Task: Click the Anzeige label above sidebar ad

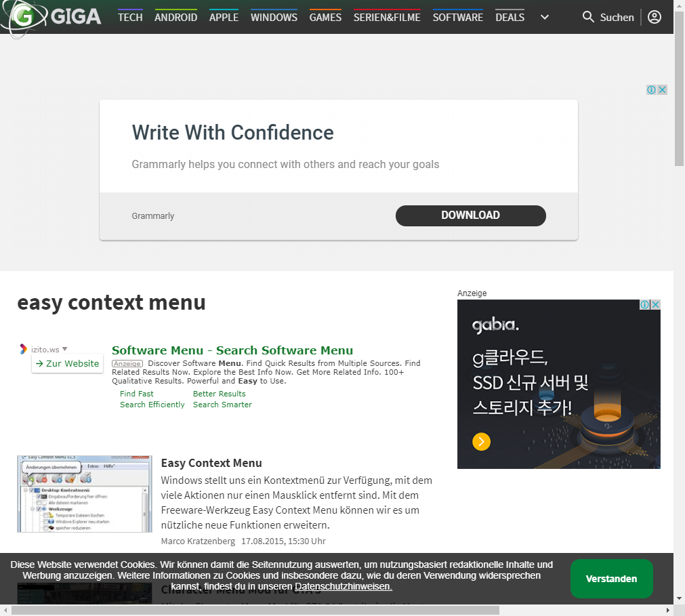Action: [x=472, y=293]
